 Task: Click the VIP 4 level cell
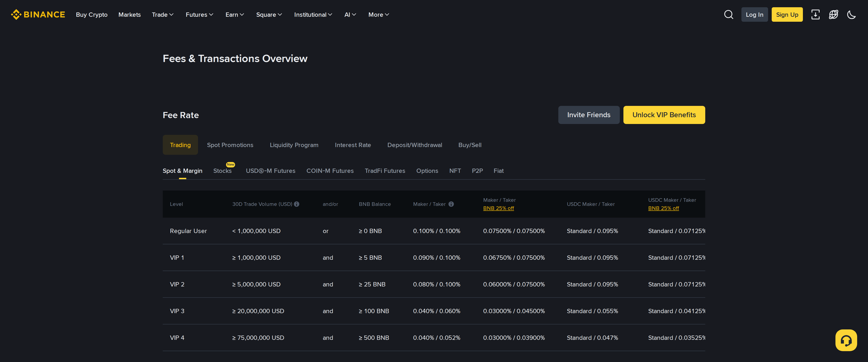(177, 338)
